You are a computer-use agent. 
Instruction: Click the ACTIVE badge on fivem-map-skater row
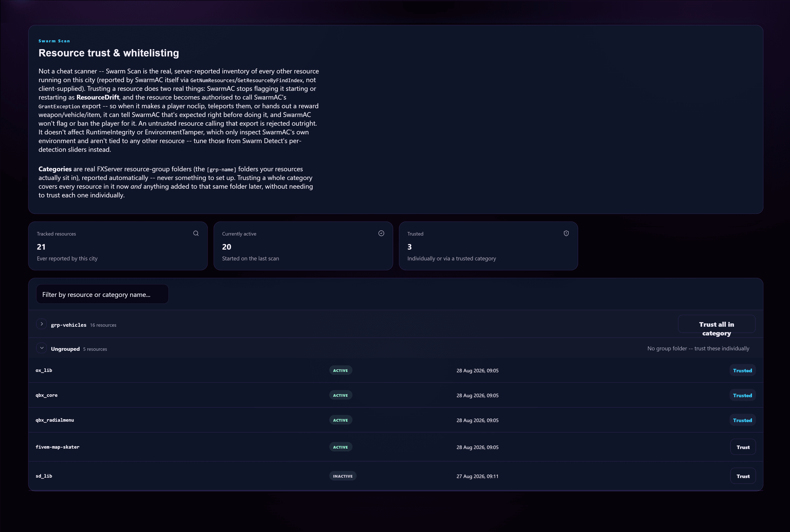click(340, 447)
